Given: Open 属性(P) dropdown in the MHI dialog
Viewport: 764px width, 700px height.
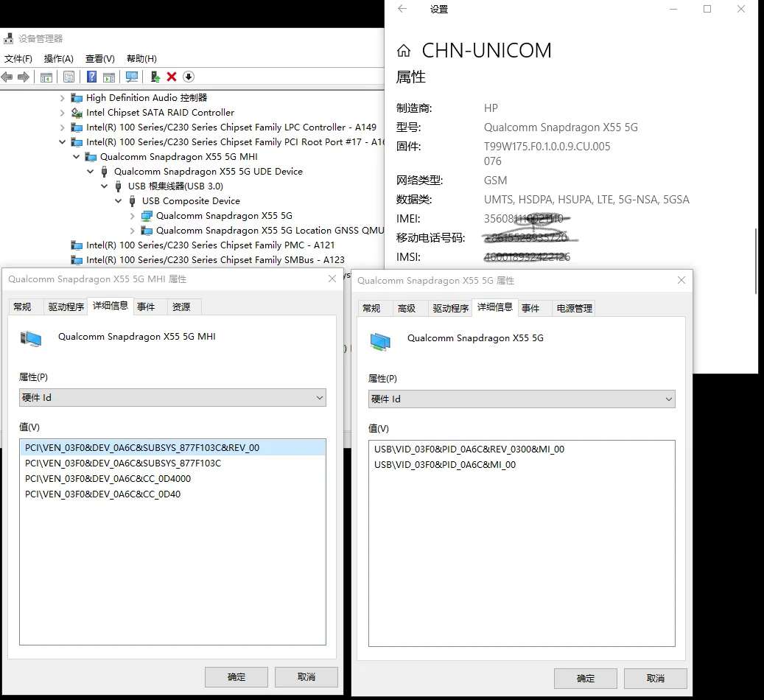Looking at the screenshot, I should pyautogui.click(x=172, y=398).
